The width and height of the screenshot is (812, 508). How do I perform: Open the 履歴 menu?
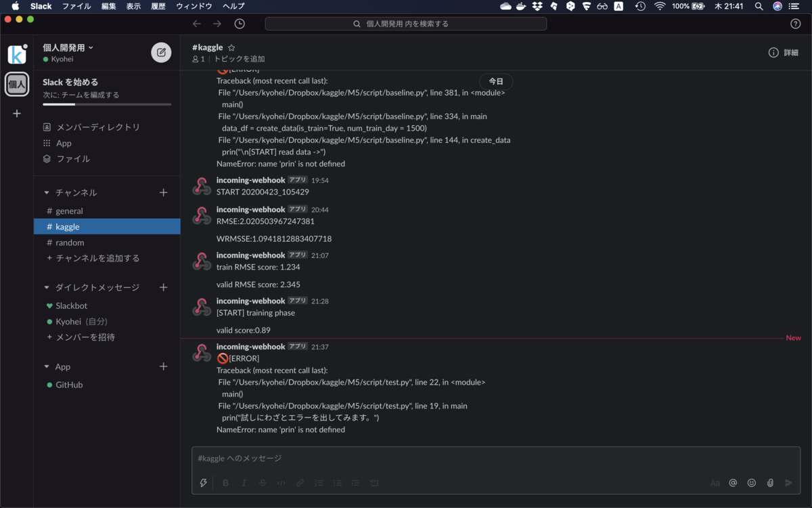[x=158, y=6]
